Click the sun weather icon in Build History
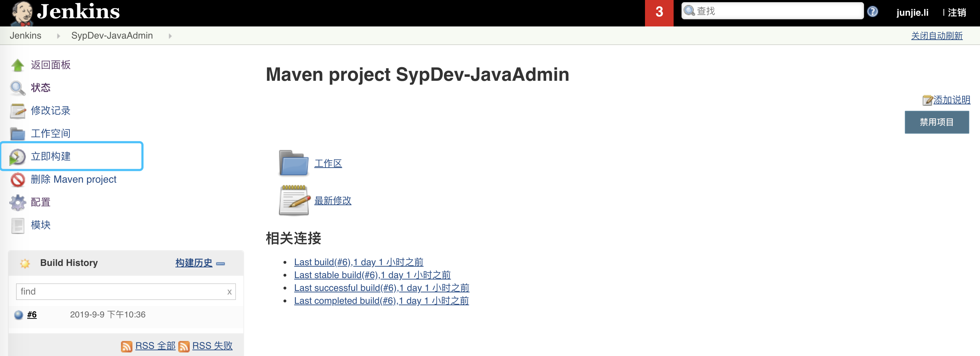 tap(25, 263)
